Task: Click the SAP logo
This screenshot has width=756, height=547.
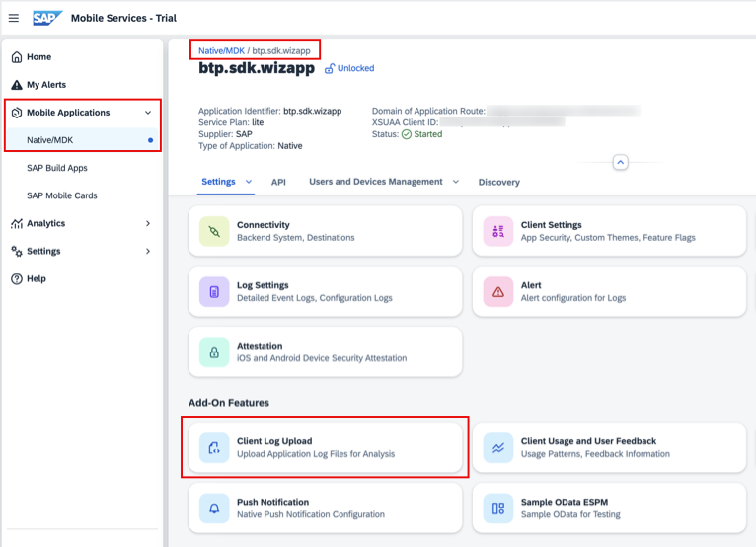Action: (x=47, y=18)
